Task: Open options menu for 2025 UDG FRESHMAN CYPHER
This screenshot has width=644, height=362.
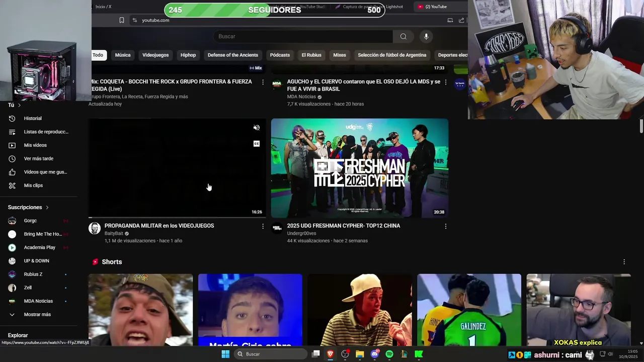Action: click(445, 226)
